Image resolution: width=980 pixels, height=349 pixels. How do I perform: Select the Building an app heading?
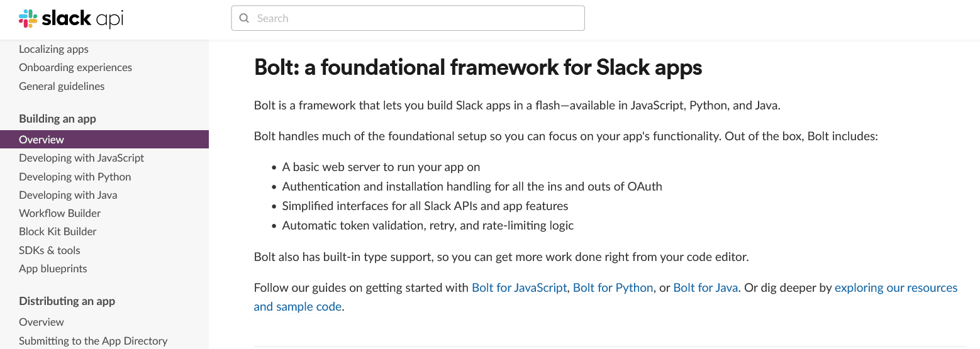pyautogui.click(x=57, y=119)
